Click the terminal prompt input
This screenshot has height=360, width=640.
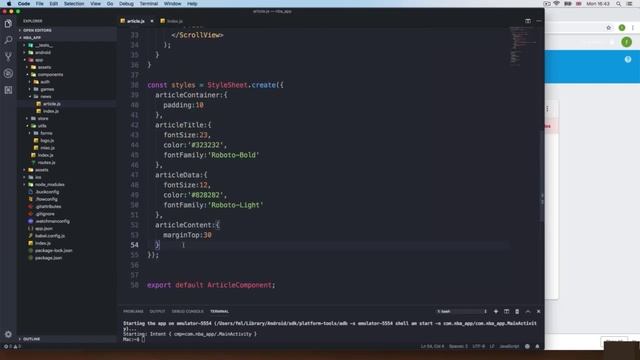pos(143,339)
